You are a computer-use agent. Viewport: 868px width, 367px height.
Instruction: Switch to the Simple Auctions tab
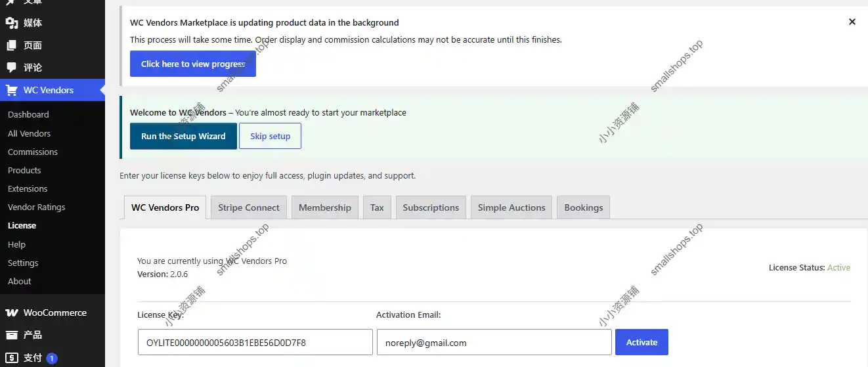tap(511, 207)
